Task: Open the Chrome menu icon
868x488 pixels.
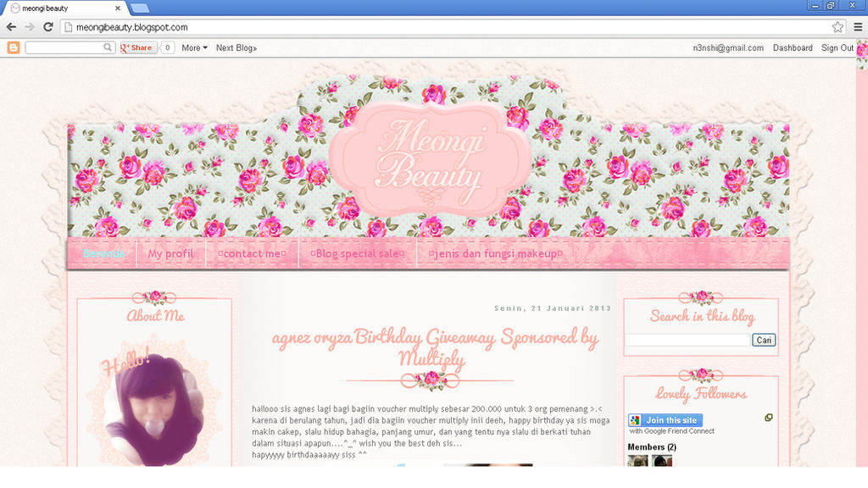Action: 858,27
